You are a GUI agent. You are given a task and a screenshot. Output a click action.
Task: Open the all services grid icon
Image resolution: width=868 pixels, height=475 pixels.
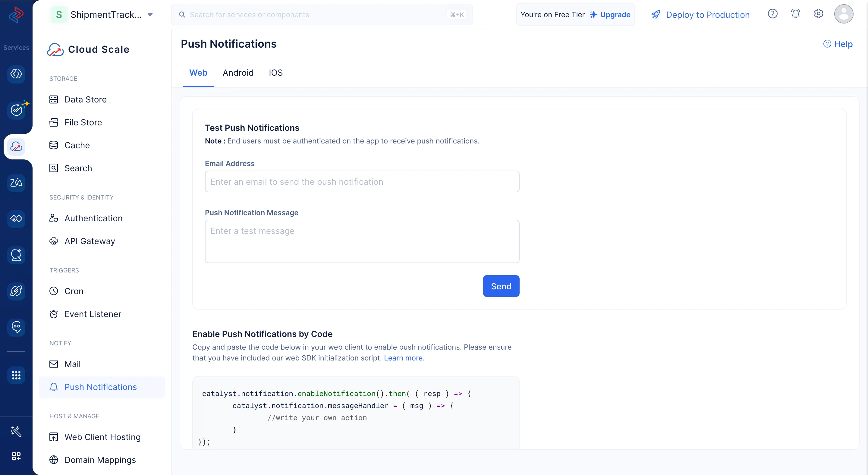[x=16, y=375]
